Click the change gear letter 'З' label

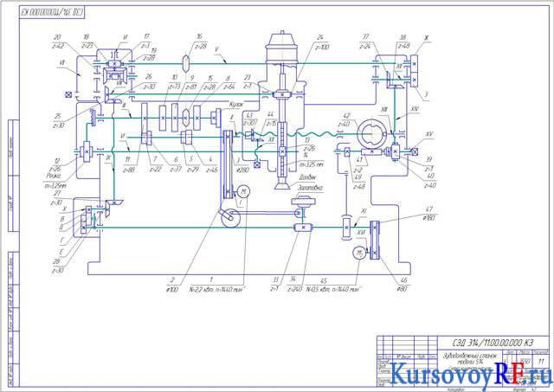(427, 94)
